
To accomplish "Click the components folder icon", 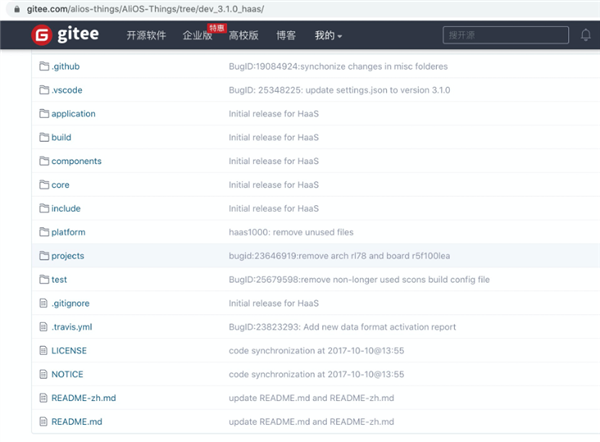I will click(43, 161).
